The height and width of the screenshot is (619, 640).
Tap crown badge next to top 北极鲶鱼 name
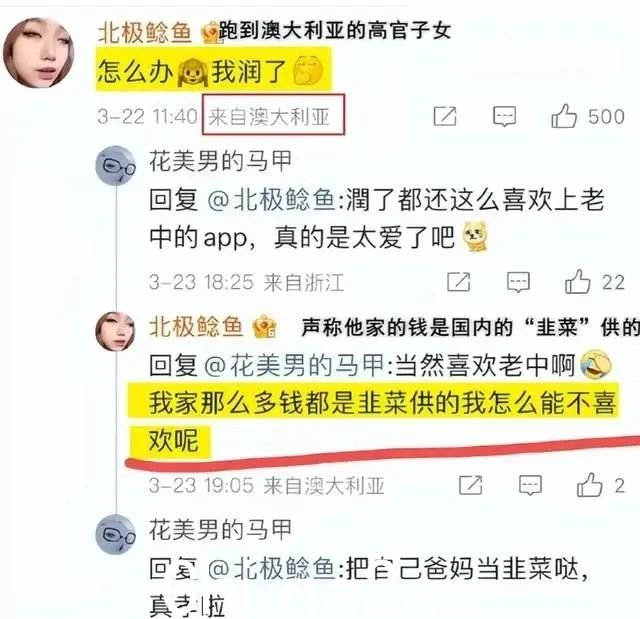tap(210, 33)
